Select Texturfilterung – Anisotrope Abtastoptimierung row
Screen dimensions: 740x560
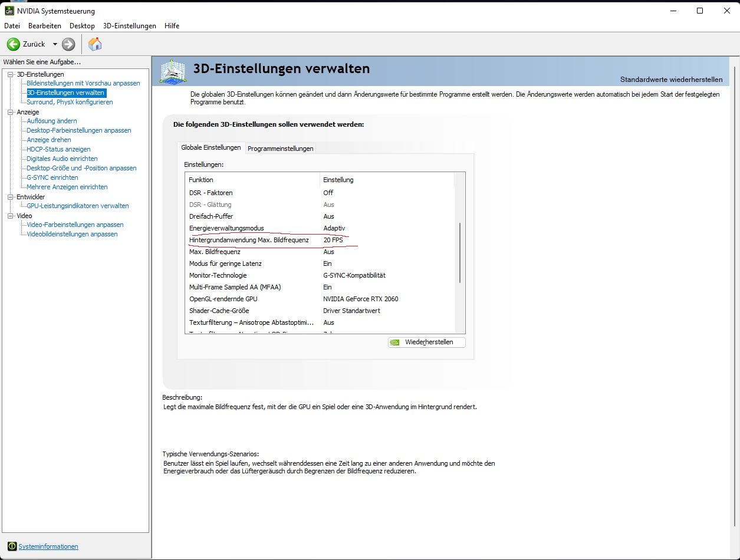click(320, 322)
